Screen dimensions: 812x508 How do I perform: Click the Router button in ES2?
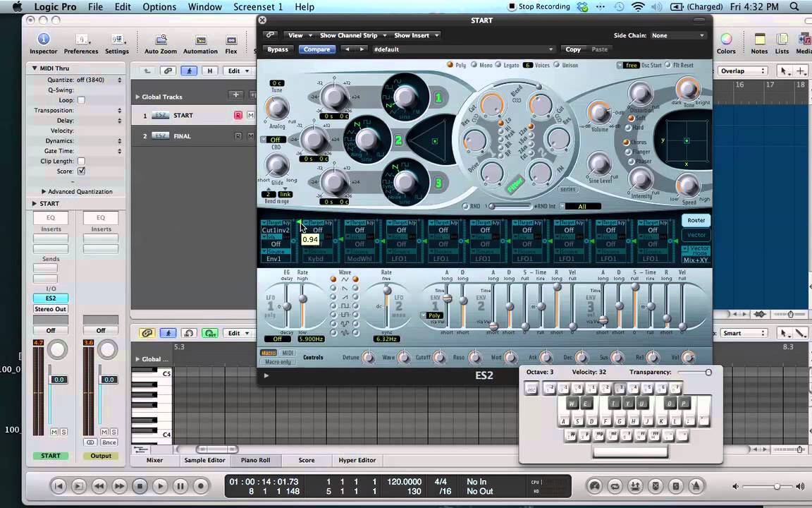click(696, 220)
